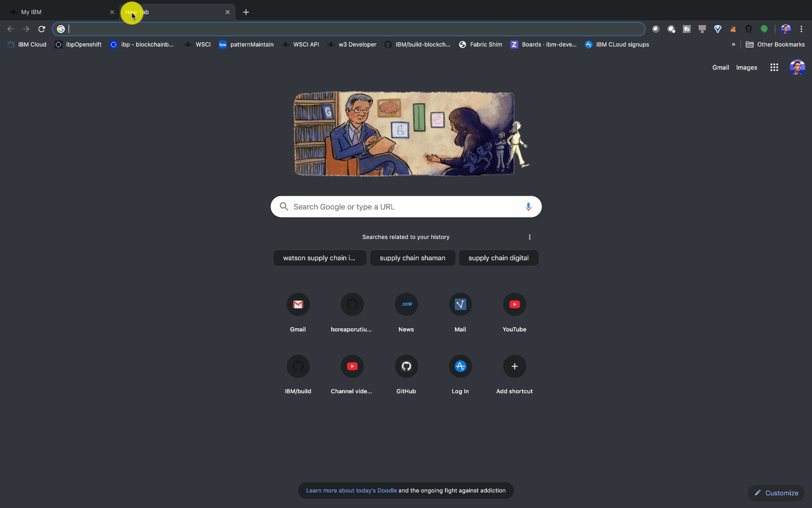Open a new browser tab with plus button
The width and height of the screenshot is (812, 508).
coord(246,12)
